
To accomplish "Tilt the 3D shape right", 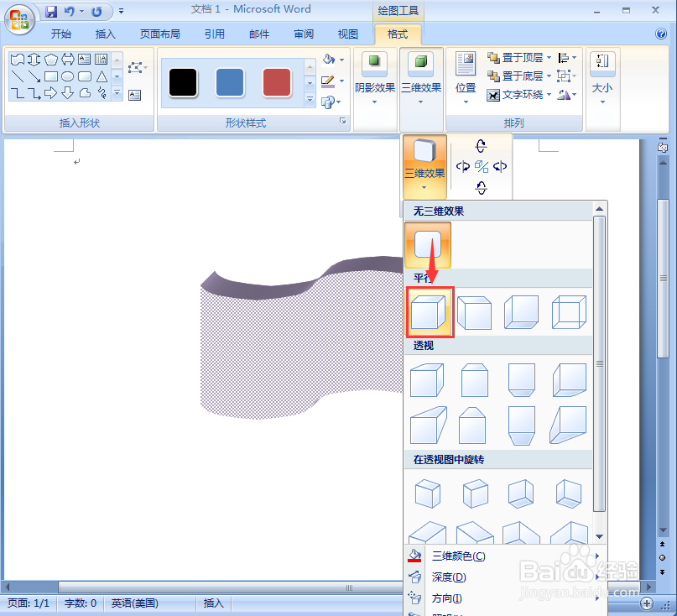I will click(x=500, y=166).
